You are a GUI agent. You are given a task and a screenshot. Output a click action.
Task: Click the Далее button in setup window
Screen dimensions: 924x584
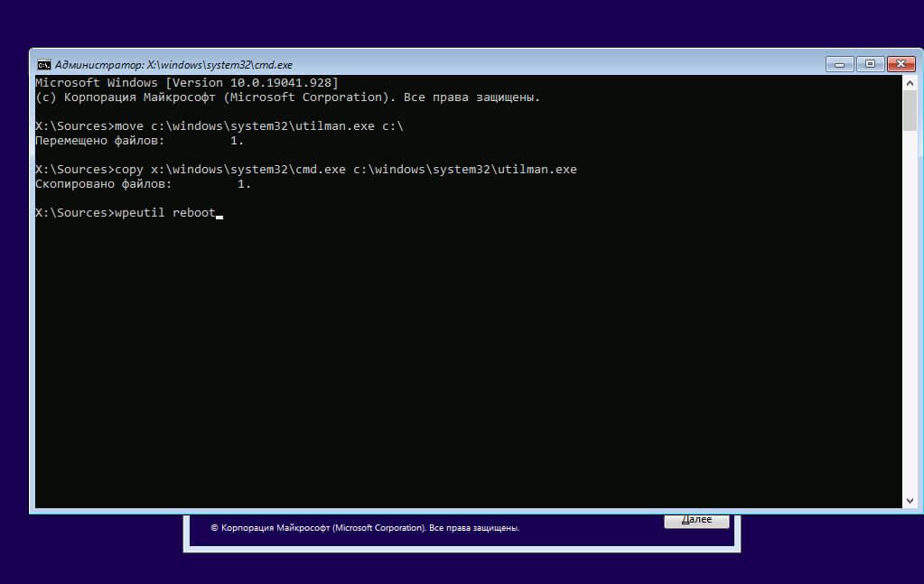696,521
